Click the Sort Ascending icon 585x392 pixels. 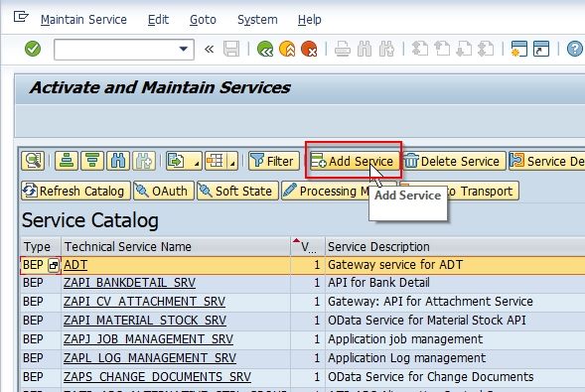pos(67,161)
